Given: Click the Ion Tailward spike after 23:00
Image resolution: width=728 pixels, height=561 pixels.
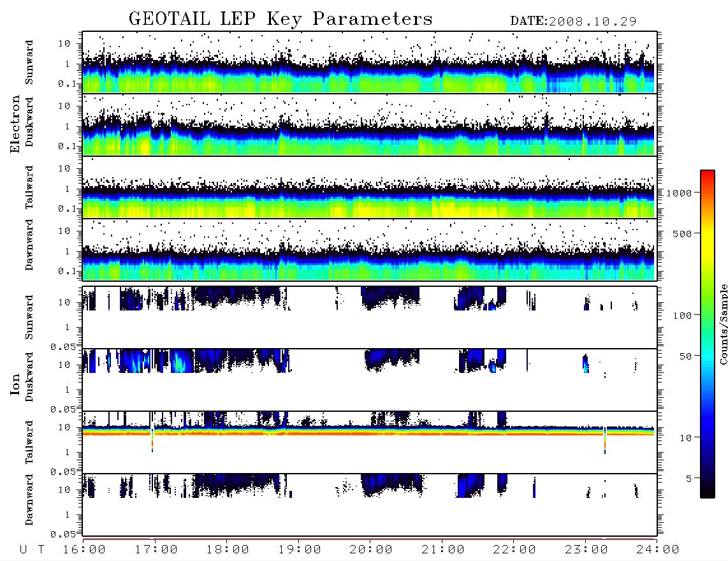Looking at the screenshot, I should [605, 440].
